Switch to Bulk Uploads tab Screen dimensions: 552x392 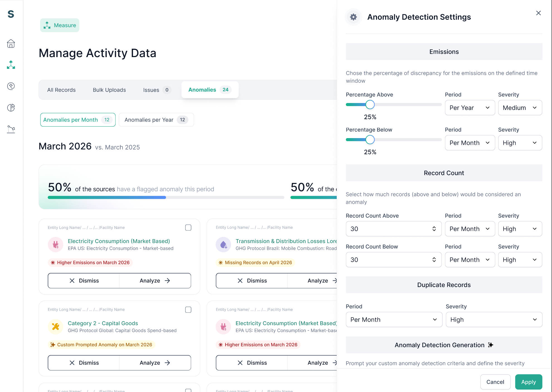click(x=109, y=90)
